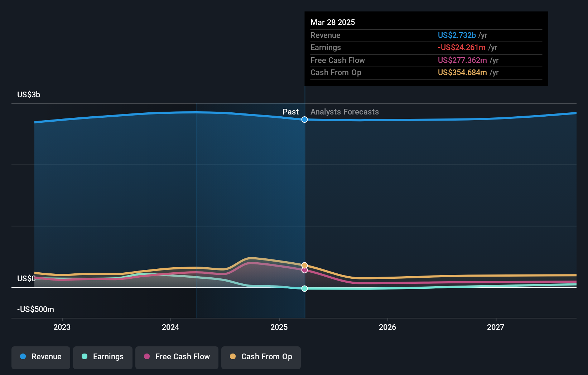Click the US$277.362m free cash flow value
588x375 pixels.
point(462,60)
